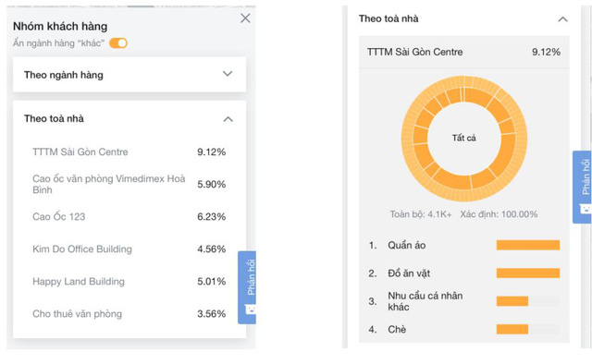The width and height of the screenshot is (592, 364).
Task: Expand the Theo ngành hàng section
Action: [x=129, y=74]
